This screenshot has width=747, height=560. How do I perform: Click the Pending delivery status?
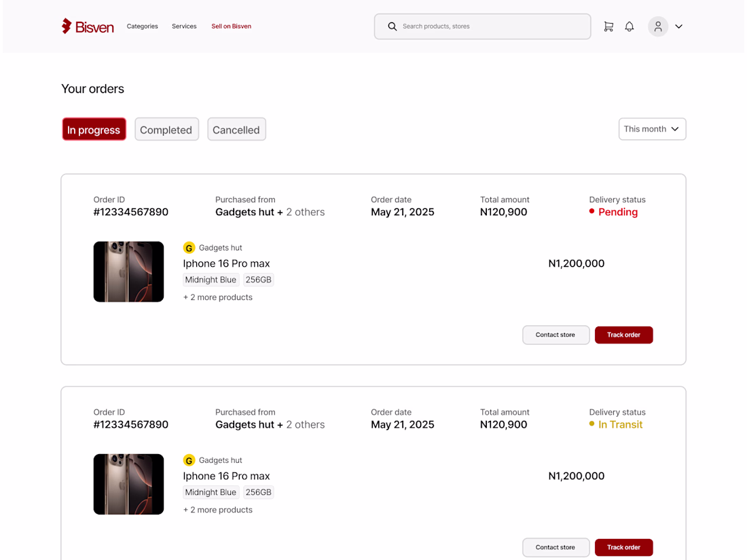point(613,212)
